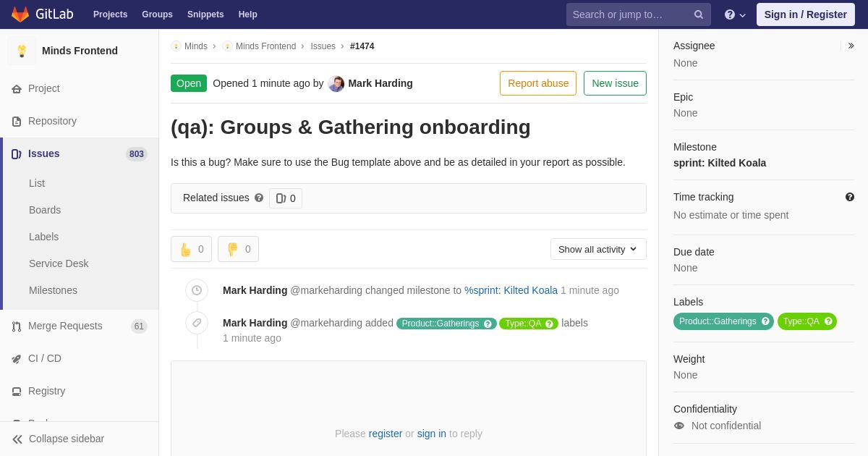The height and width of the screenshot is (456, 868).
Task: Click the sign in link to reply
Action: point(432,434)
